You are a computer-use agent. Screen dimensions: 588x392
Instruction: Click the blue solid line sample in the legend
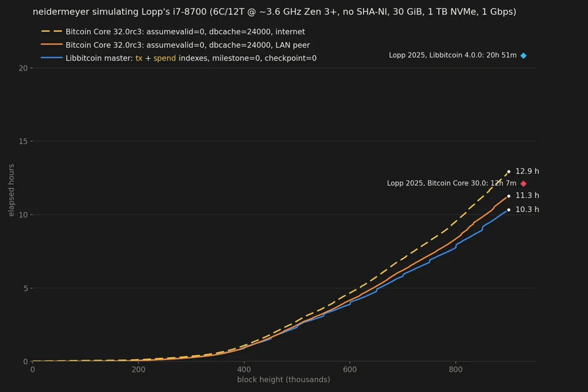(51, 58)
